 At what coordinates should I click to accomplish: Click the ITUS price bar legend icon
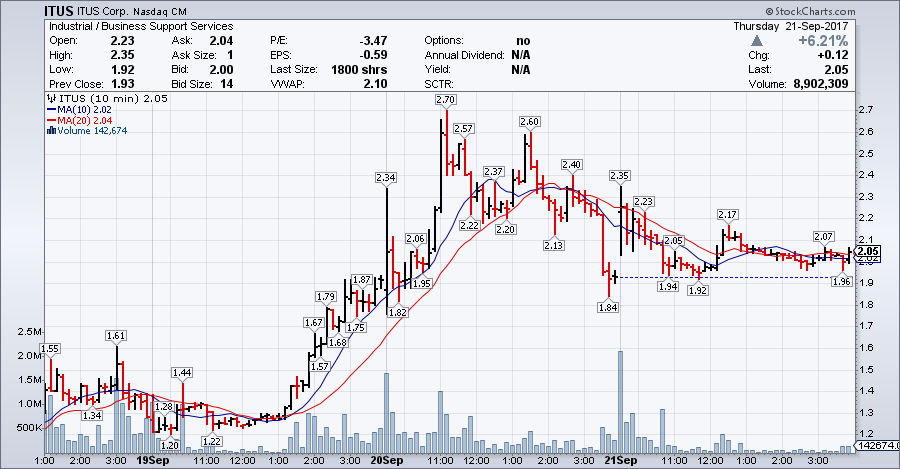[49, 99]
